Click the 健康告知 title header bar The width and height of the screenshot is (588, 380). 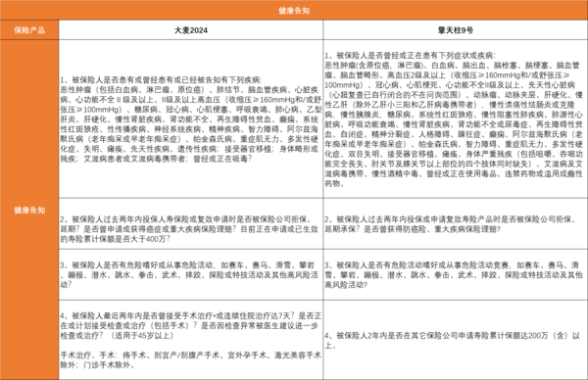pyautogui.click(x=294, y=10)
